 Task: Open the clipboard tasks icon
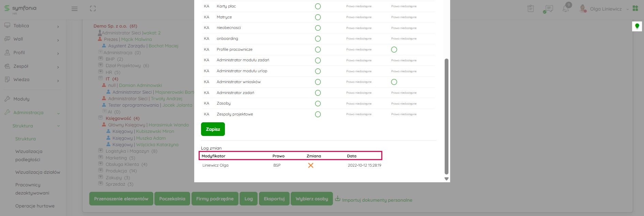[531, 9]
